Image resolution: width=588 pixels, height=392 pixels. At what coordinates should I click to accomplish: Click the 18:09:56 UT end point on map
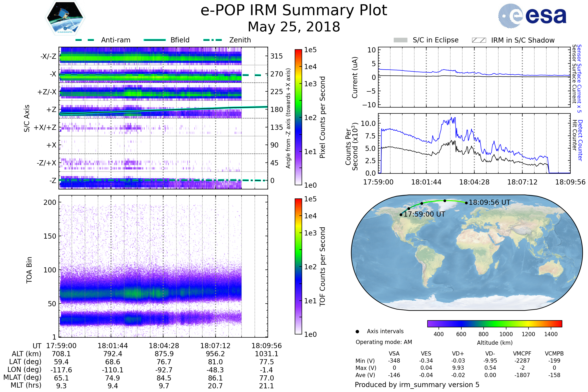pyautogui.click(x=466, y=203)
